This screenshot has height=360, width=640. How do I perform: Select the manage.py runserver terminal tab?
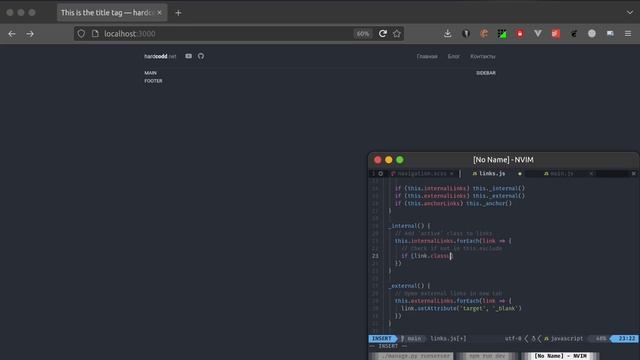click(412, 356)
